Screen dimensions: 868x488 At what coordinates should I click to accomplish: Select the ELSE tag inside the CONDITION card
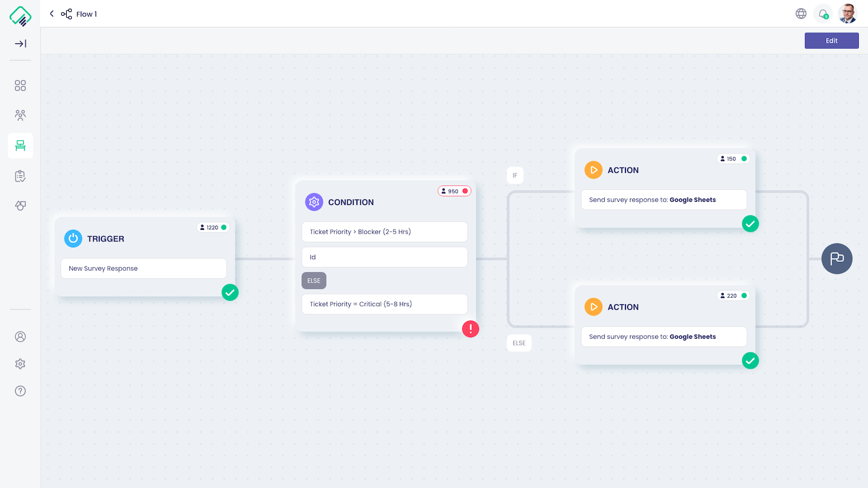click(314, 280)
